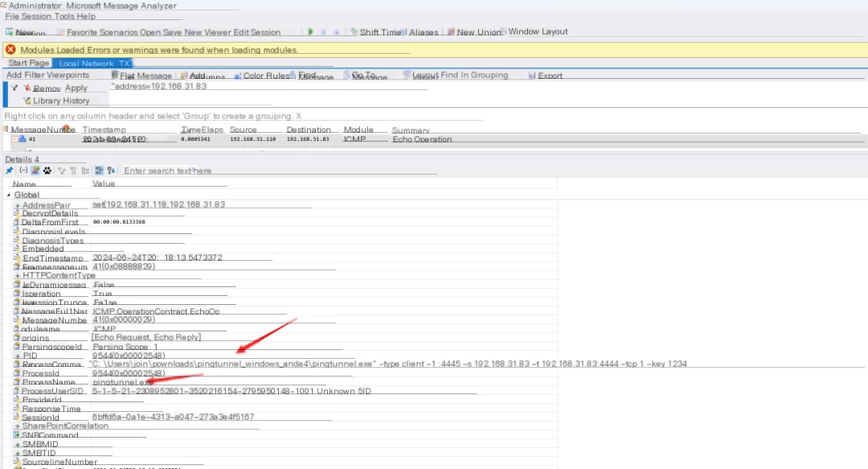Screen dimensions: 868x469
Task: Expand the SharePointCorrelation field
Action: click(18, 426)
